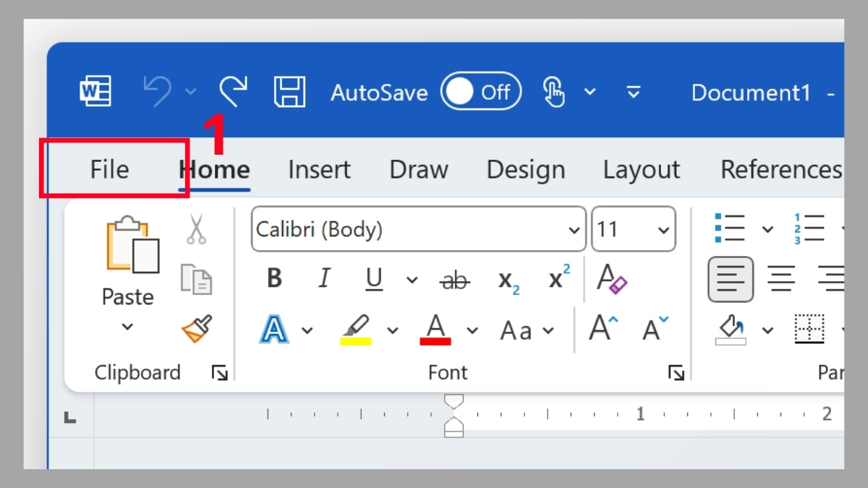Cut text with the scissors icon
Viewport: 868px width, 488px height.
(x=195, y=228)
